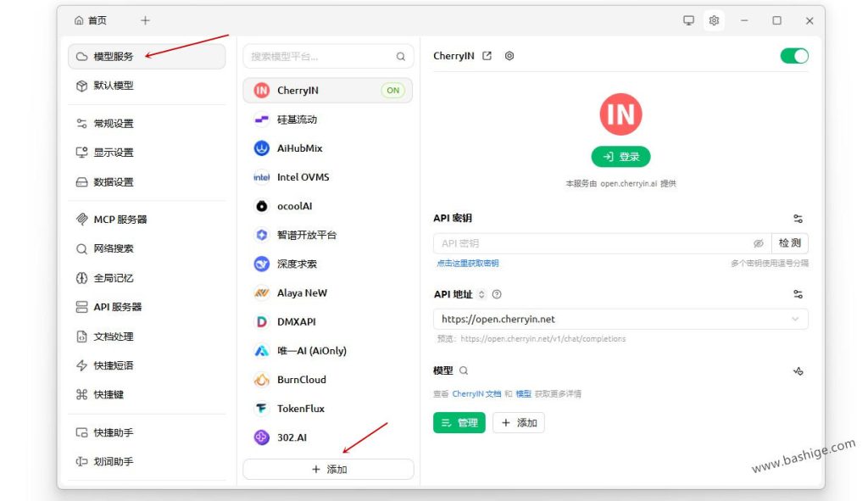Open the 点击这里获取密钥 link
This screenshot has height=501, width=868.
point(468,264)
